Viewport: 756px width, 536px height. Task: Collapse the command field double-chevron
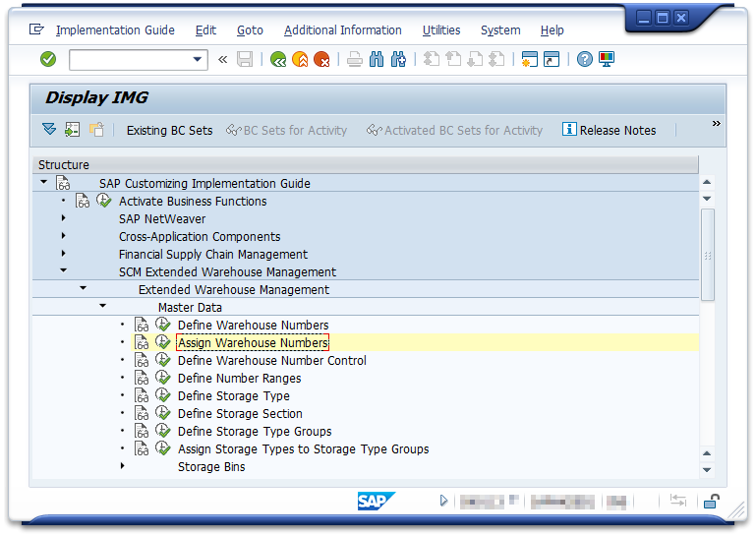222,60
